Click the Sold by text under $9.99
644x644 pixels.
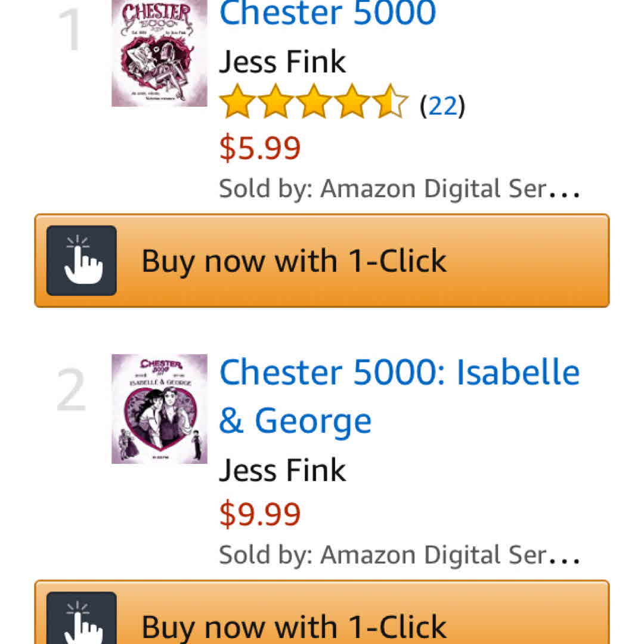click(x=382, y=555)
